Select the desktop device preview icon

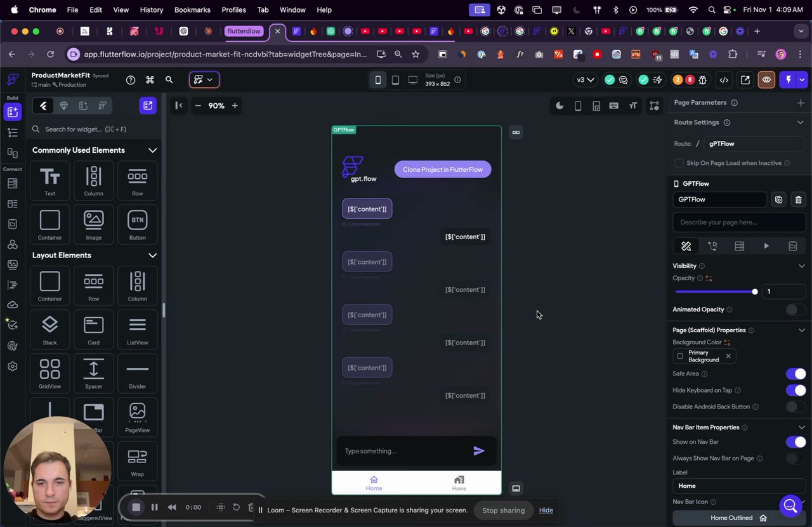[x=413, y=80]
